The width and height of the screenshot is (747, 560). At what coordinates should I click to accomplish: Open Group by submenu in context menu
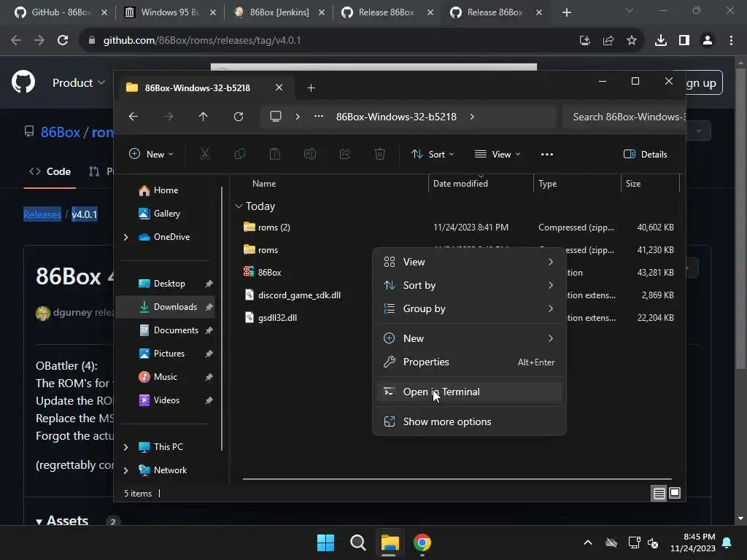tap(469, 308)
